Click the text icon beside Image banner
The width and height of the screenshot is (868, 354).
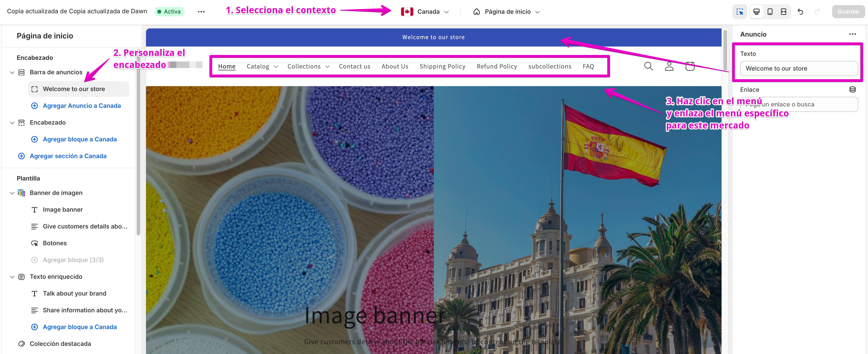point(34,210)
